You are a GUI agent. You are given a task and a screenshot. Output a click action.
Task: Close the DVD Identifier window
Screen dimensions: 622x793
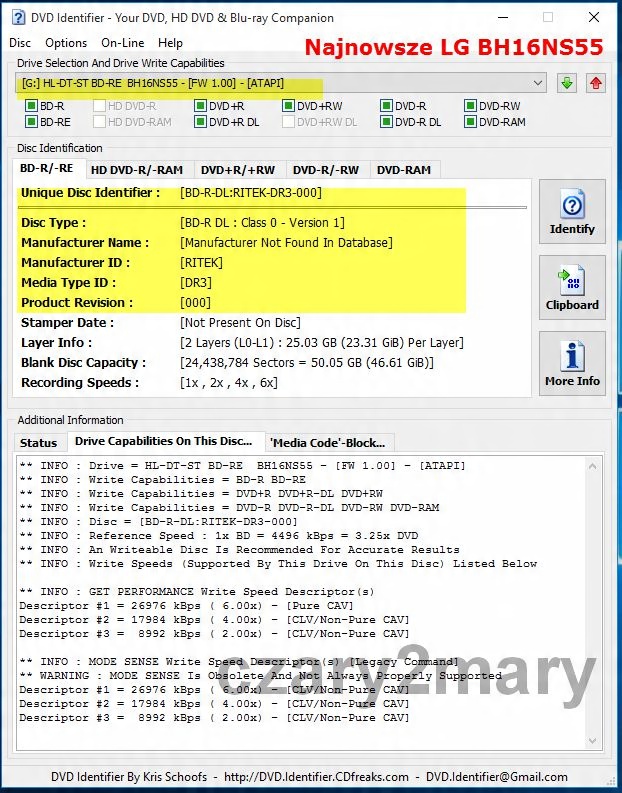(x=594, y=18)
